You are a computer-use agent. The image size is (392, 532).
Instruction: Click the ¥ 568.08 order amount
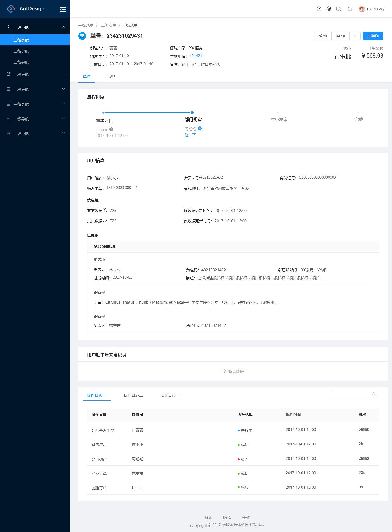pos(372,56)
